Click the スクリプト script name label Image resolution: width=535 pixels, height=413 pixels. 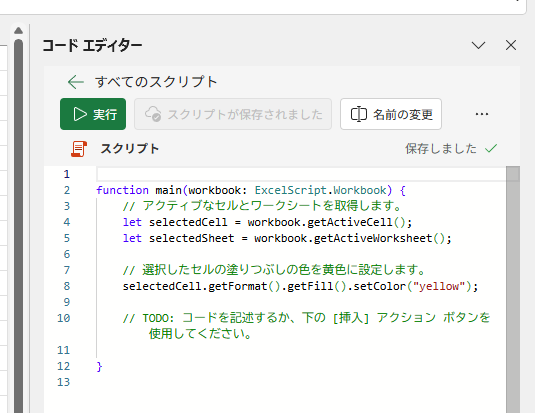pos(130,149)
